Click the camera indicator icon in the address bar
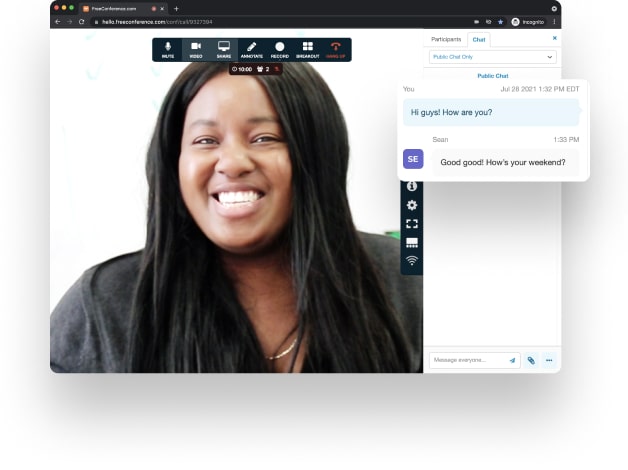Screen dimensions: 628x470 click(x=476, y=22)
